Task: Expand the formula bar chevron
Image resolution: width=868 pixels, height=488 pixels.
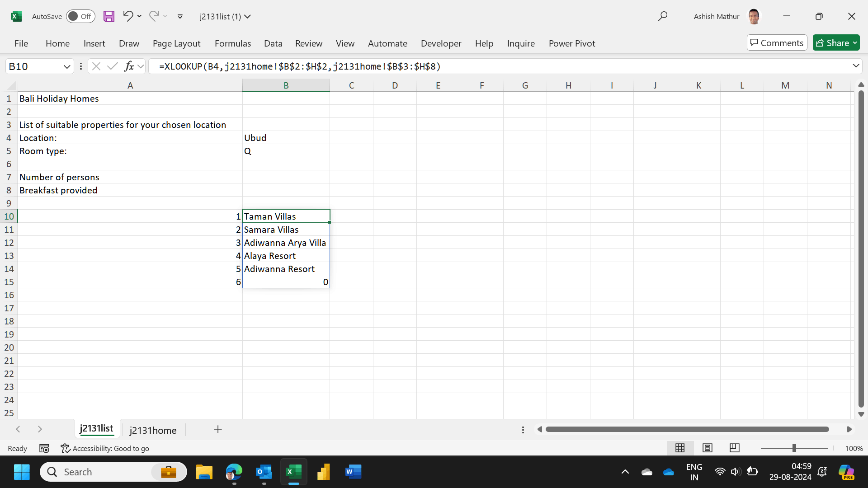Action: 856,66
